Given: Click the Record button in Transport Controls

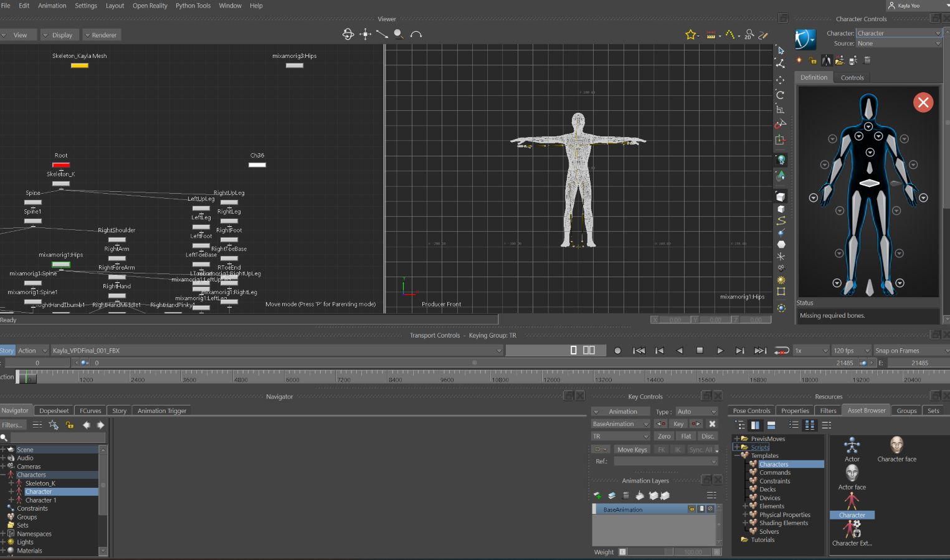Looking at the screenshot, I should [617, 351].
